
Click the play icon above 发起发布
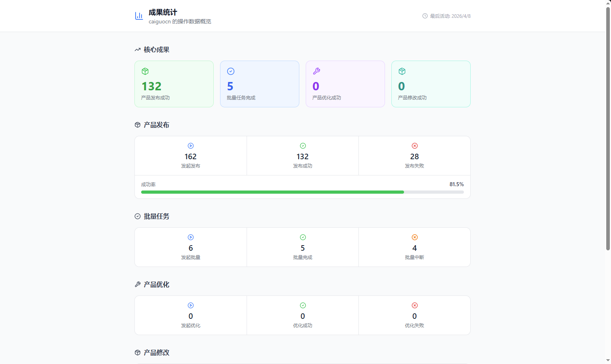[x=191, y=146]
